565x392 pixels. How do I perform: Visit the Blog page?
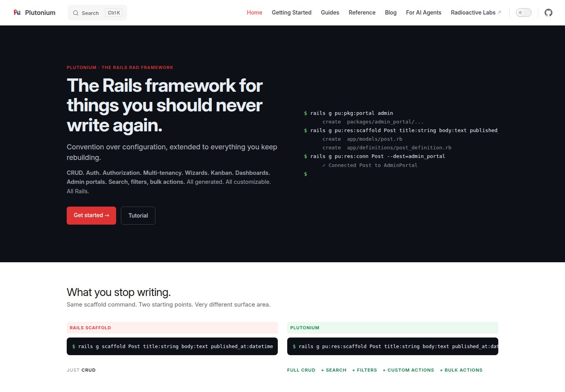point(391,13)
